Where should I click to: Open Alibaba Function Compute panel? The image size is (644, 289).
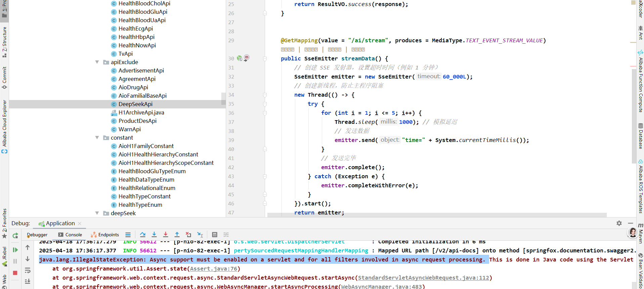640,81
